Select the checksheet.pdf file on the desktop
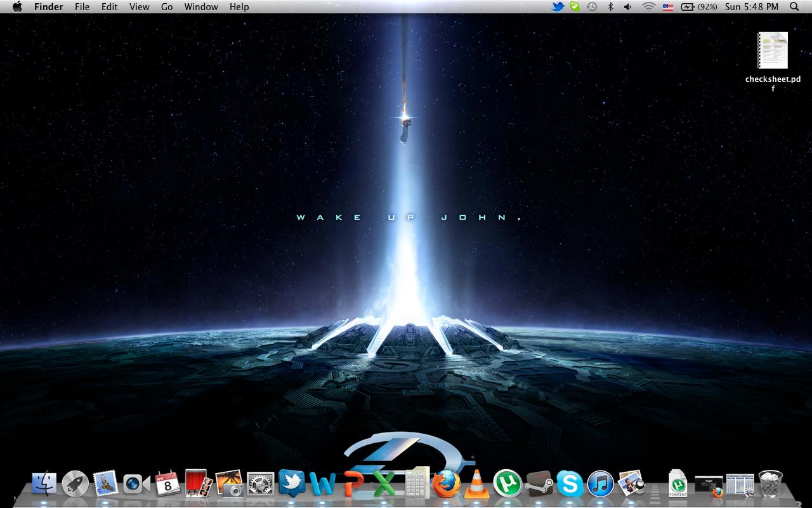 [773, 62]
